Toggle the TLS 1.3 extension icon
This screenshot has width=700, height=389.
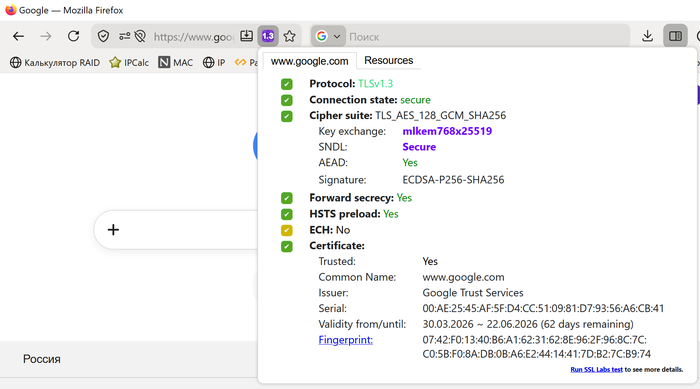pos(268,36)
